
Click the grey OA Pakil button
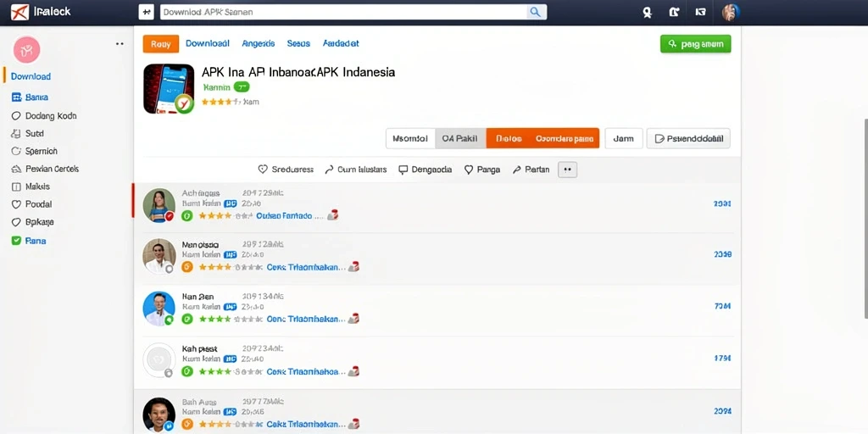[x=460, y=138]
